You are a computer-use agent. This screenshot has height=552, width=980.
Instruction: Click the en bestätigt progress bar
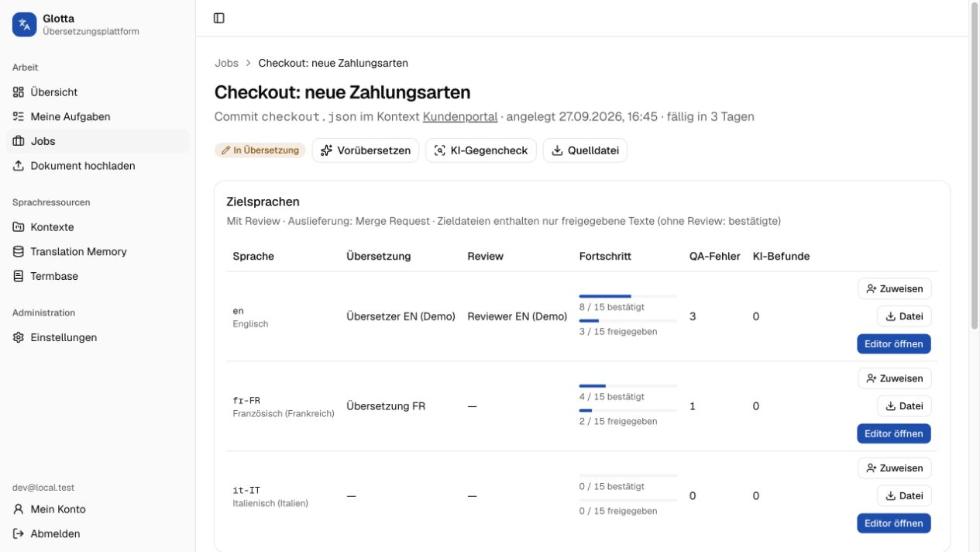click(x=628, y=296)
